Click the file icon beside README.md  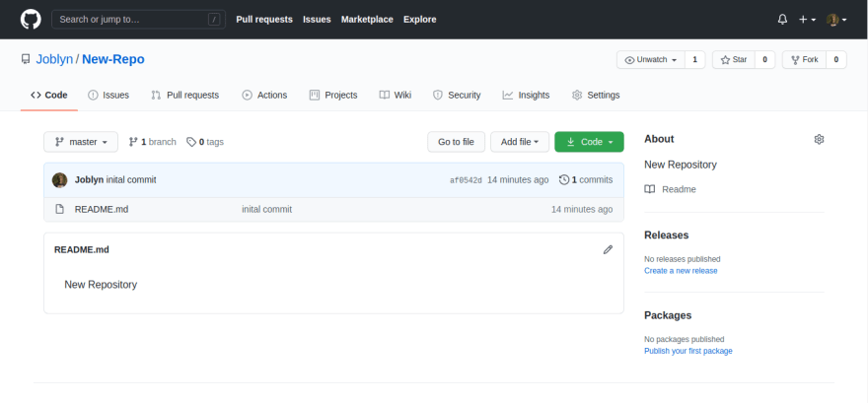60,210
